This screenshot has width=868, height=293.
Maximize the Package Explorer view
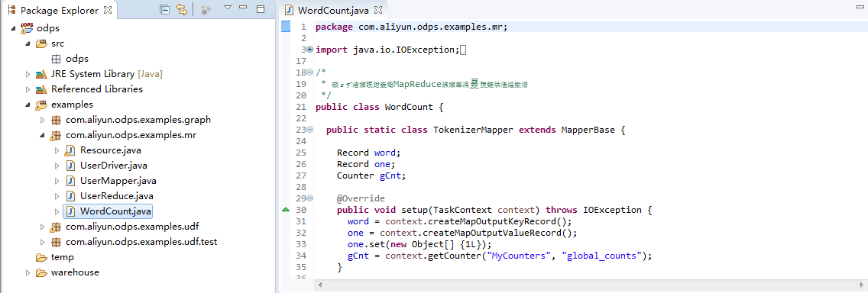261,8
